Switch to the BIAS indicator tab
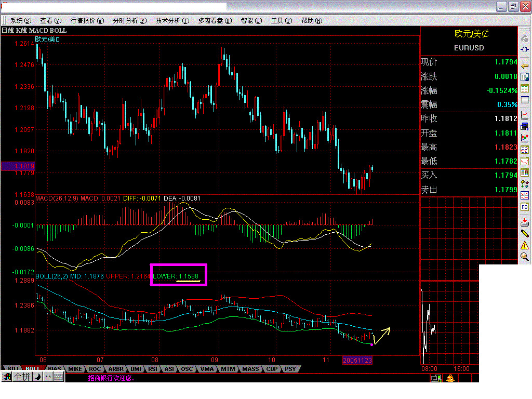This screenshot has height=399, width=532. [54, 369]
